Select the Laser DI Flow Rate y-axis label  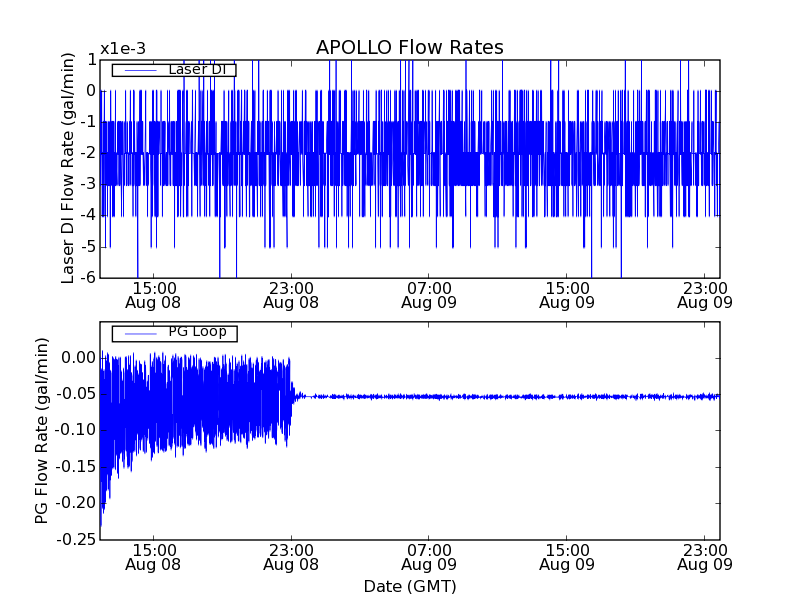(69, 167)
